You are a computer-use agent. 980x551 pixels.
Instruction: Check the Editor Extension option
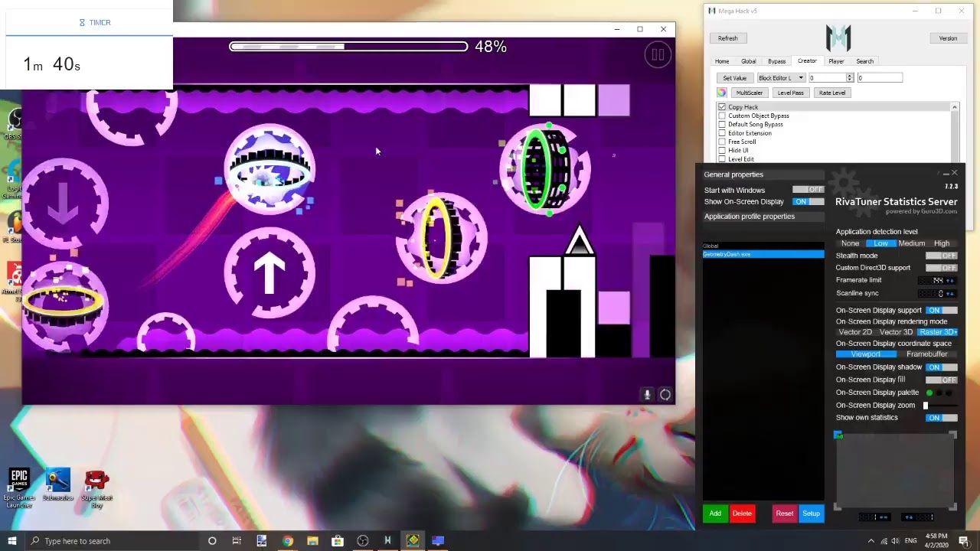pos(722,133)
